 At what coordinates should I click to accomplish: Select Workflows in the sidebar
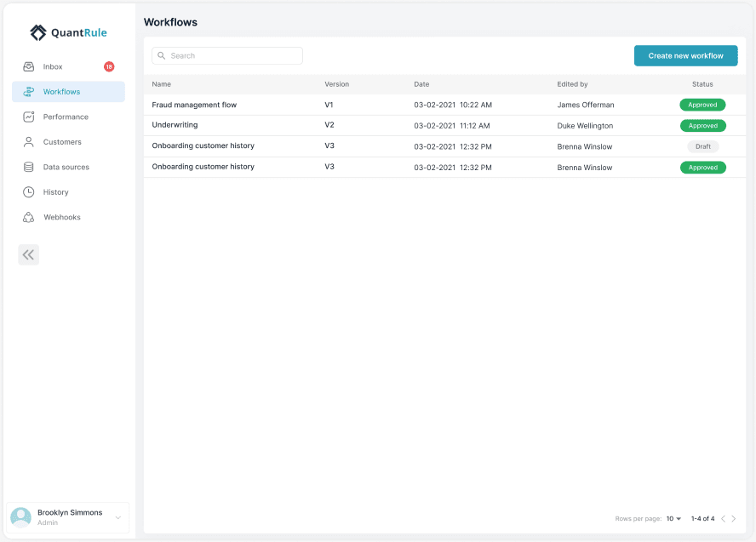[x=68, y=92]
